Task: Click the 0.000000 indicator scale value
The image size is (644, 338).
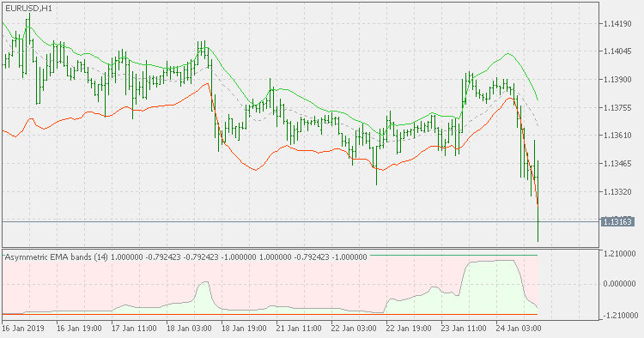Action: click(x=619, y=284)
